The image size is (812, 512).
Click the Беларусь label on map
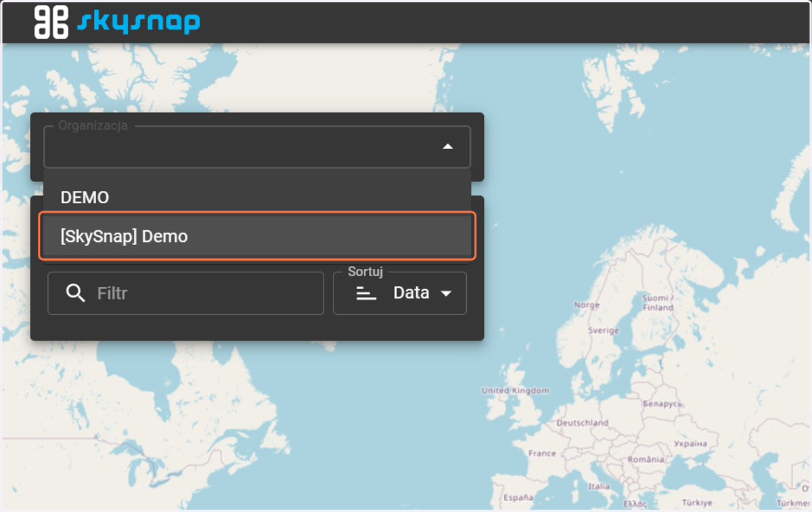coord(661,404)
